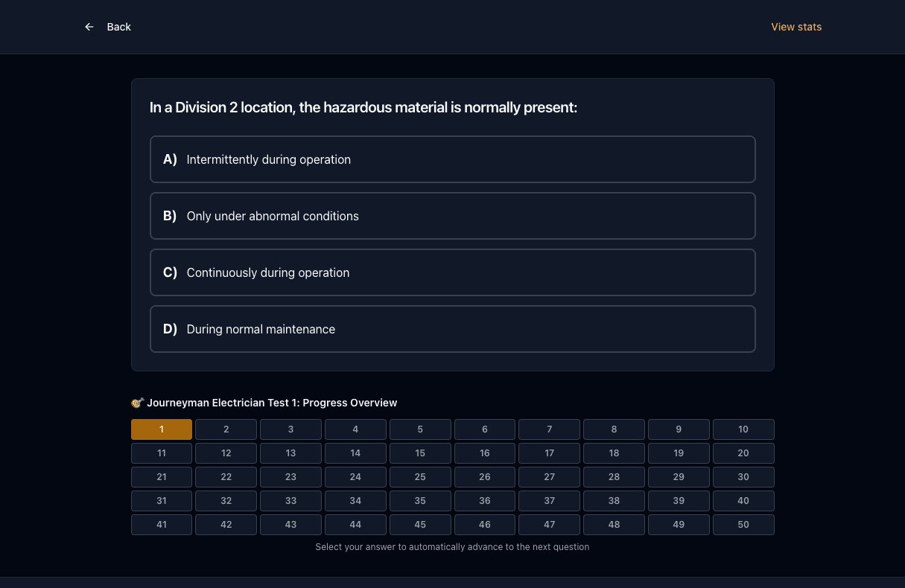This screenshot has height=588, width=905.
Task: Click Journeyman Electrician Test 1 Progress Overview heading
Action: (x=264, y=403)
